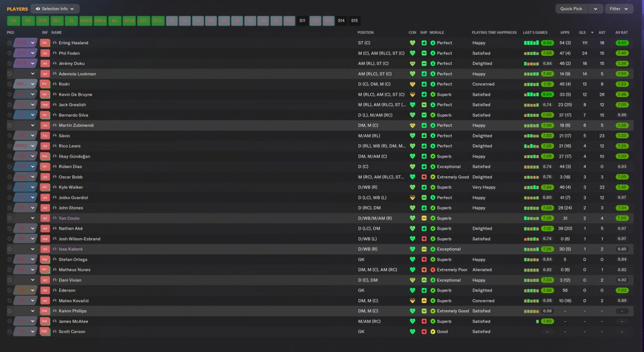Open player info icon for Kevin De Bruyne
Image resolution: width=644 pixels, height=352 pixels.
[55, 95]
